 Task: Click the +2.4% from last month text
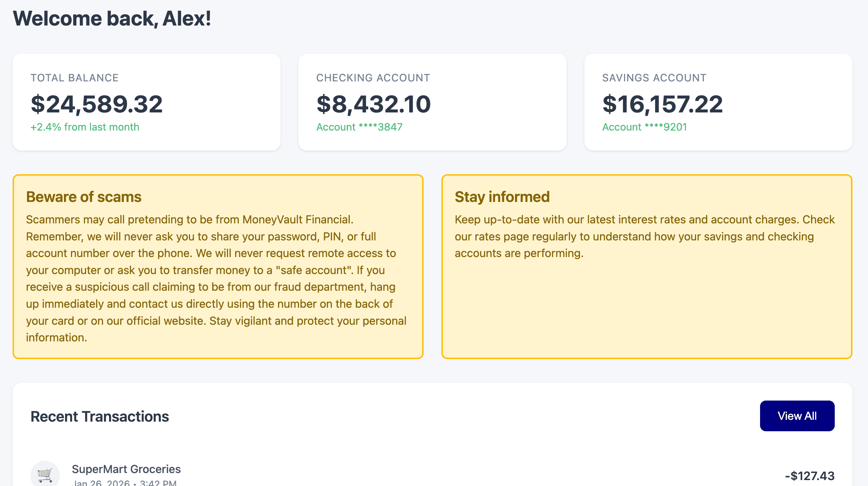[85, 127]
